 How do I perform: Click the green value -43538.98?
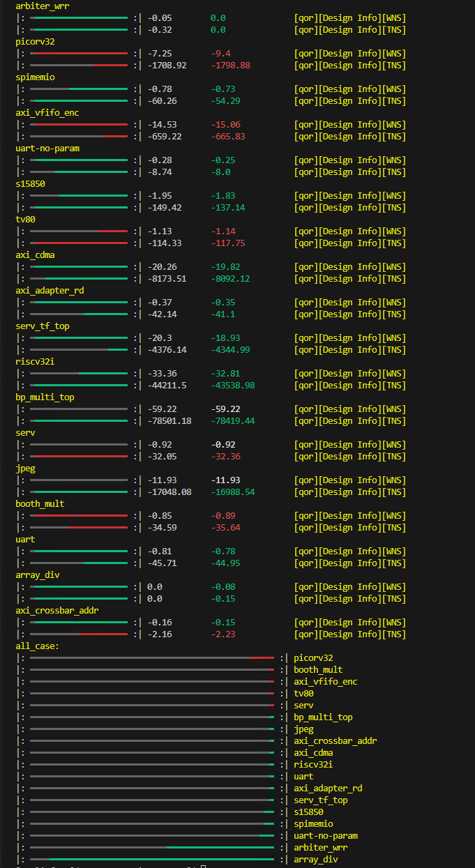coord(232,386)
